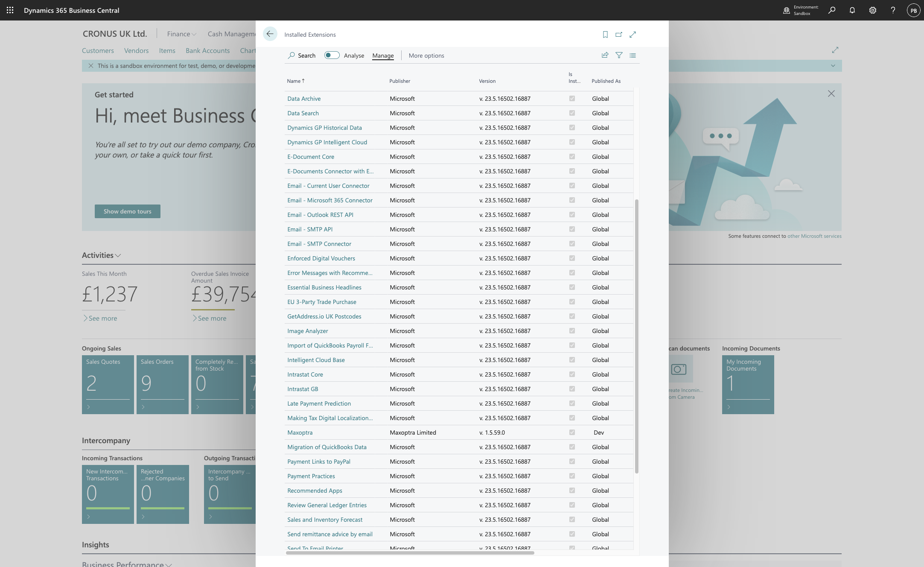Open the filter pane funnel icon

pyautogui.click(x=619, y=55)
